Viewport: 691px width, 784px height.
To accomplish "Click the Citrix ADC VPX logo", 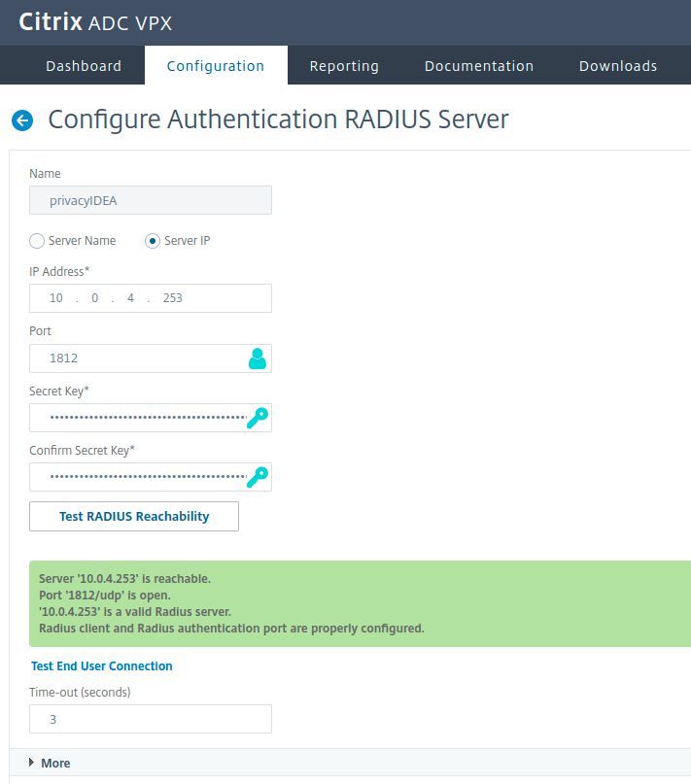I will click(95, 22).
